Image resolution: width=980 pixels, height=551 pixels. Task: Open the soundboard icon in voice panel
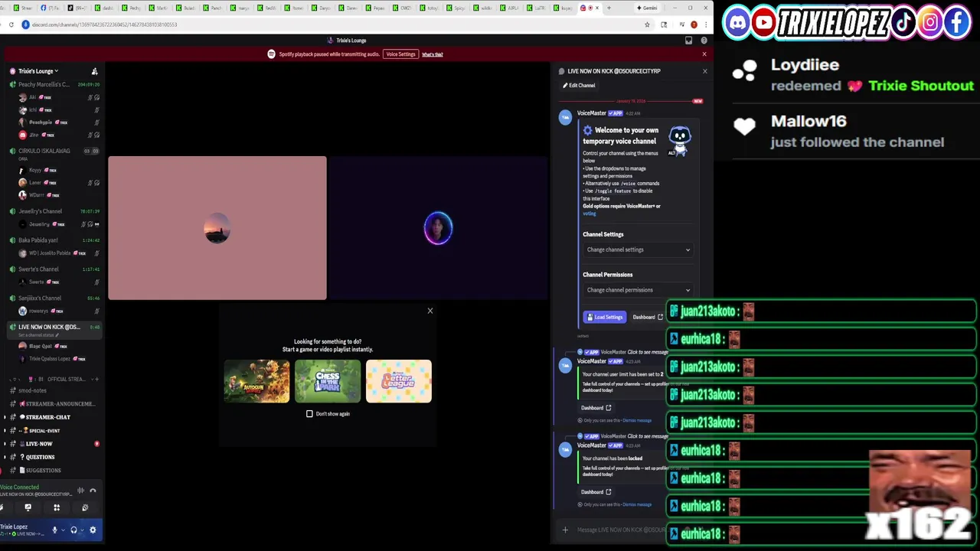click(x=85, y=507)
